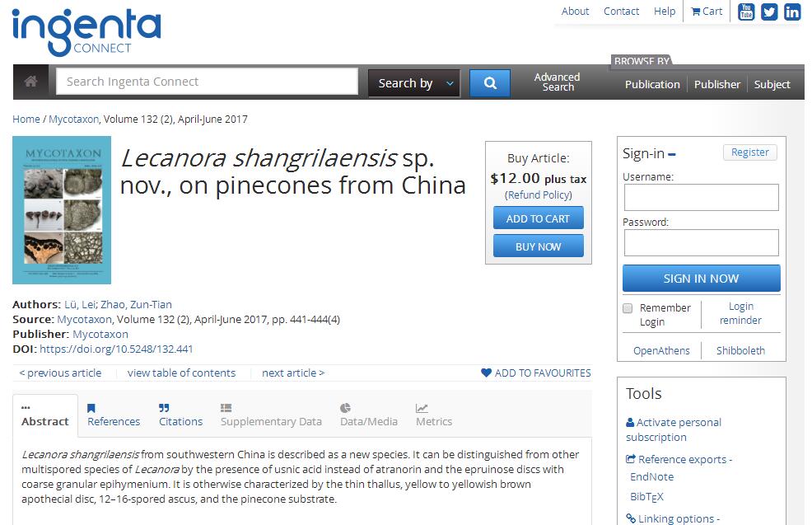Expand Reference exports options
The height and width of the screenshot is (525, 812).
(679, 459)
